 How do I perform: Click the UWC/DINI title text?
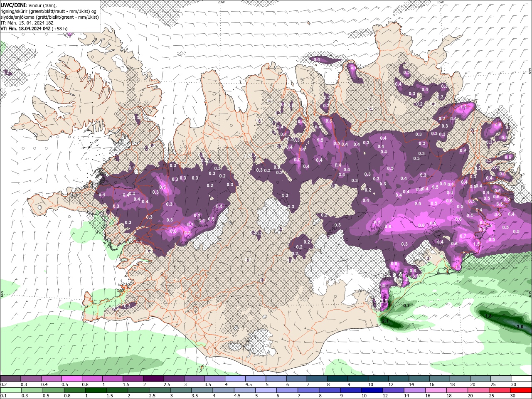[x=12, y=5]
